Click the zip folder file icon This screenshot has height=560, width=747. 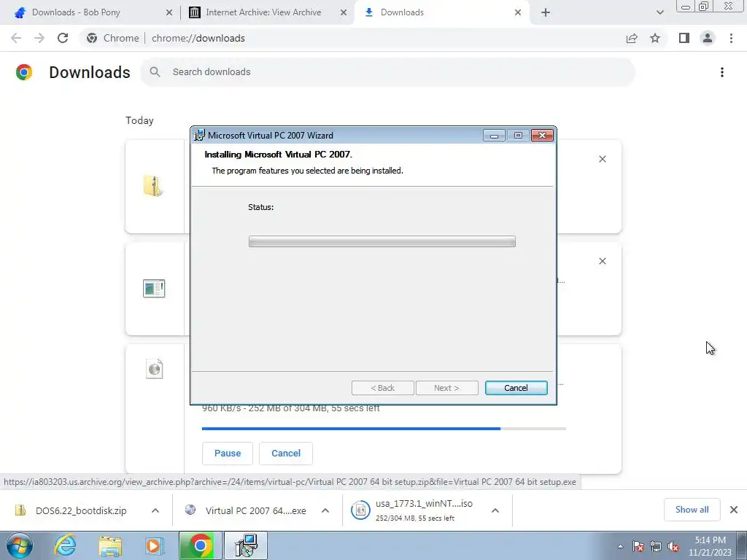tap(153, 186)
